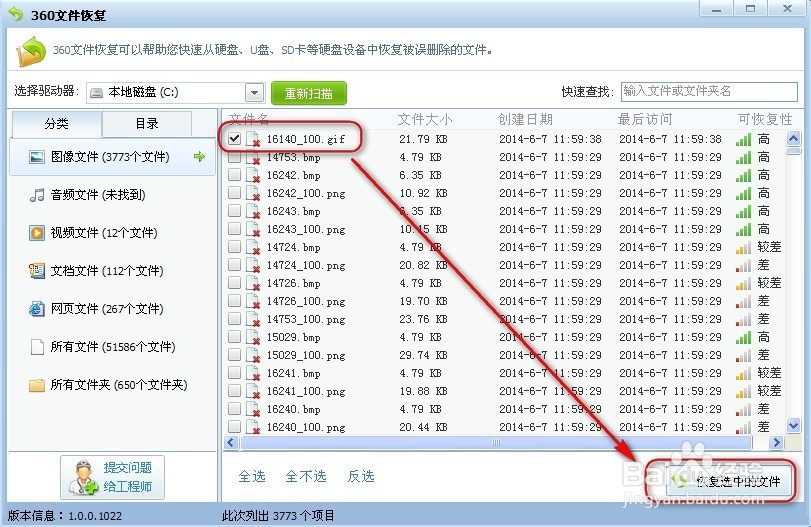Click the 全不选 deselect all link
The height and width of the screenshot is (527, 811).
coord(306,476)
